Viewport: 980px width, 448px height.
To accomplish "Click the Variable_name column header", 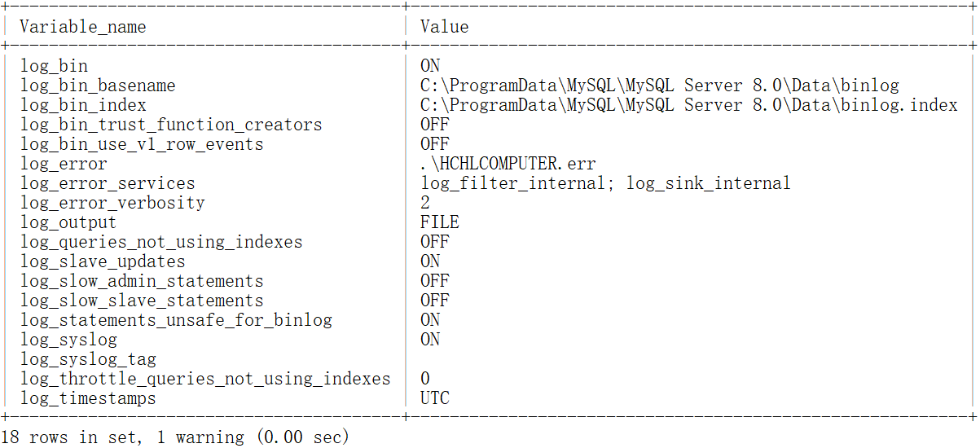I will click(x=83, y=27).
